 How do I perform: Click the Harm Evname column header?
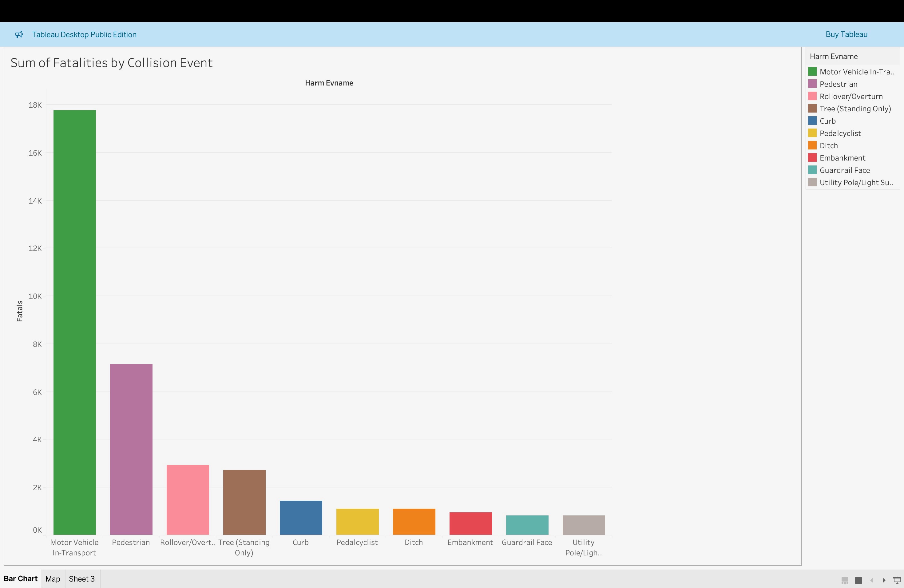point(329,83)
